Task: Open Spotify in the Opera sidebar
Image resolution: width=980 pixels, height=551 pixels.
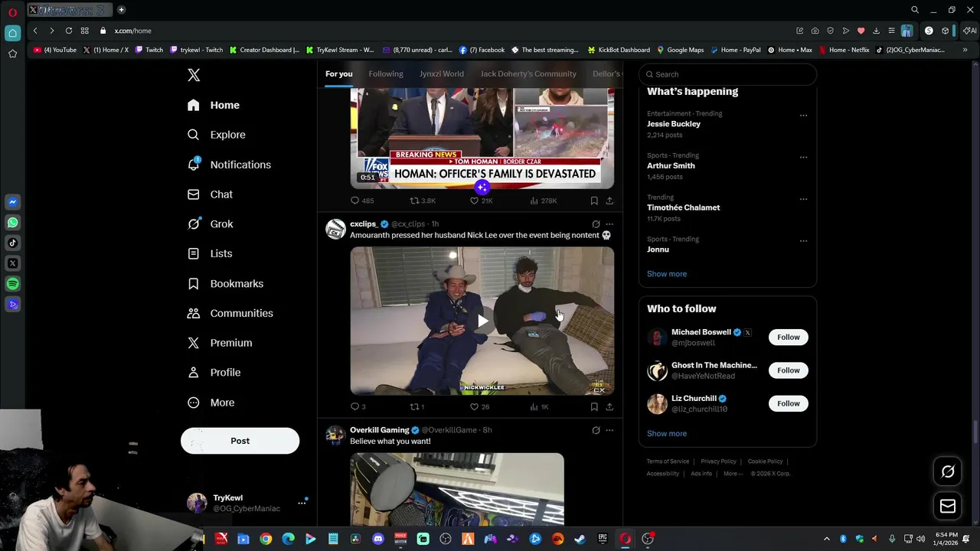Action: pyautogui.click(x=12, y=284)
